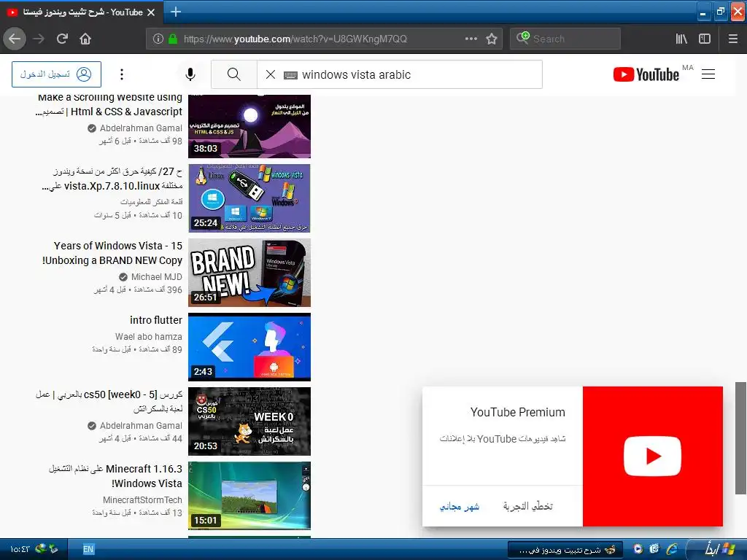
Task: Open the Minecraft Windows Vista thumbnail 15:01
Action: pos(249,495)
